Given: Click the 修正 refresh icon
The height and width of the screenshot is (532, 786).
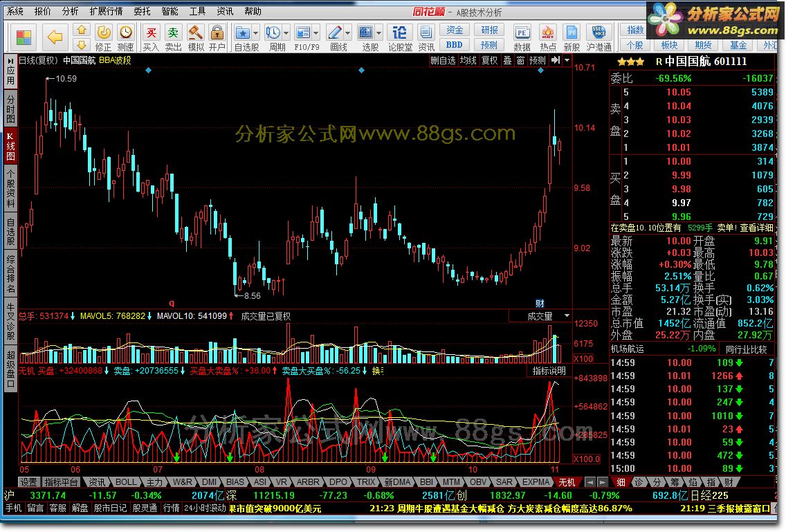Looking at the screenshot, I should tap(103, 33).
